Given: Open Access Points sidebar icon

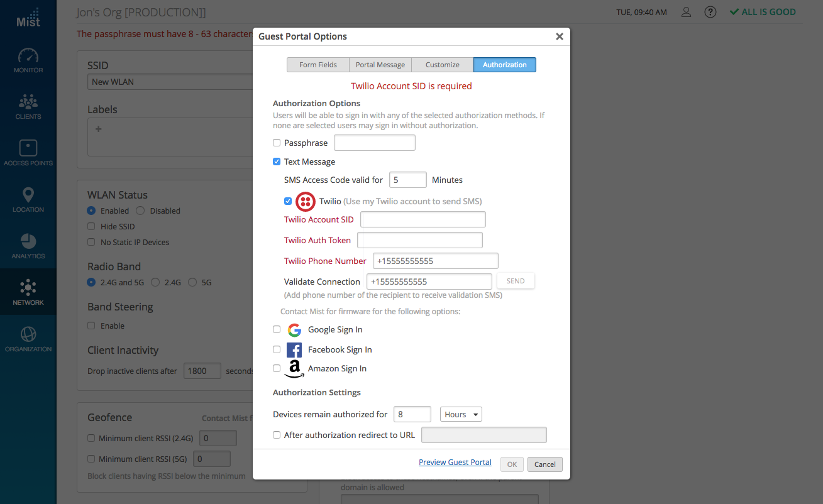Looking at the screenshot, I should click(x=28, y=153).
